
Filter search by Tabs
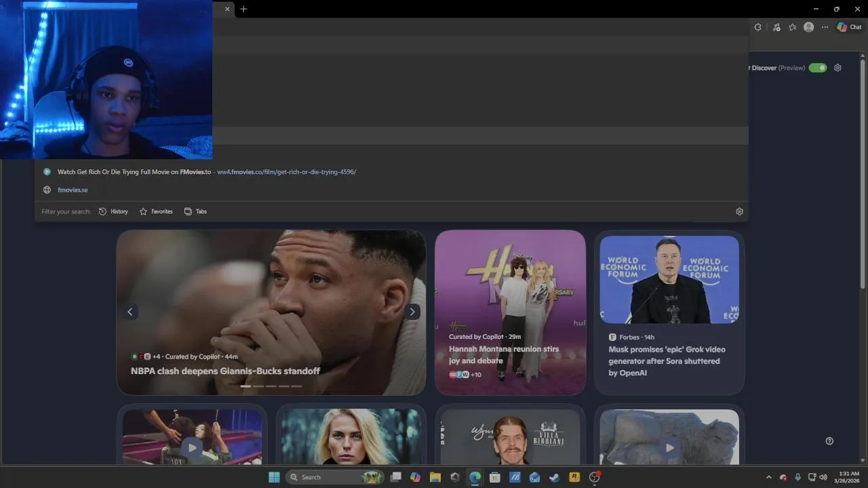195,211
